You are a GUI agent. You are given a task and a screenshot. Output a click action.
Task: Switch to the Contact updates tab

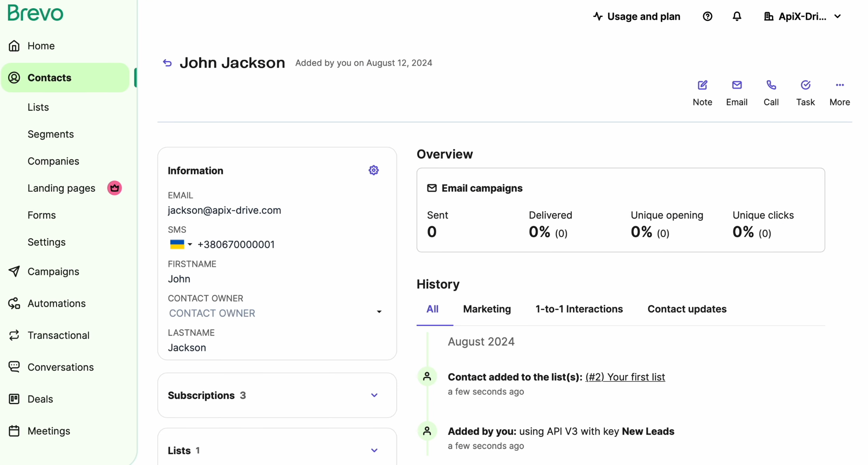686,309
